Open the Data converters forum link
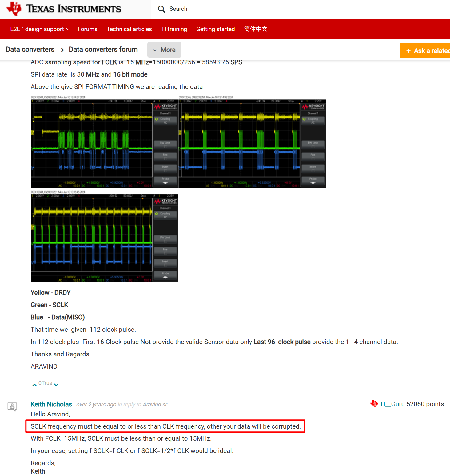This screenshot has height=476, width=450. [103, 50]
